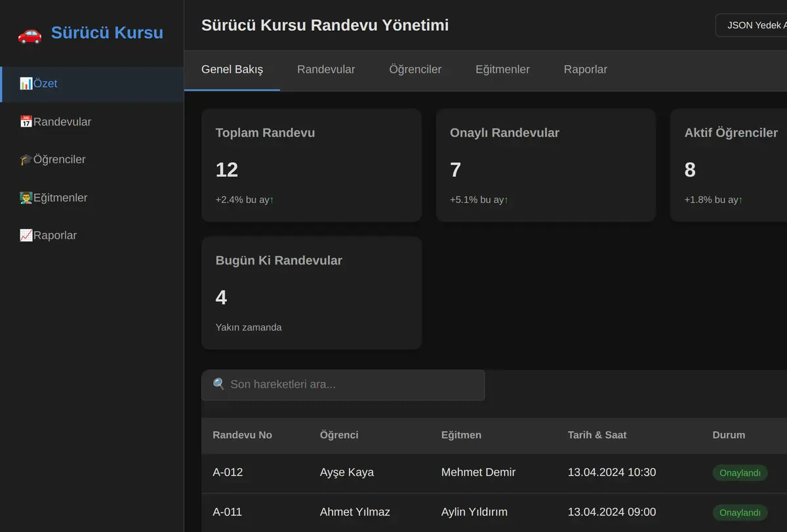
Task: Open the Onaylı Randevular card
Action: pos(546,165)
